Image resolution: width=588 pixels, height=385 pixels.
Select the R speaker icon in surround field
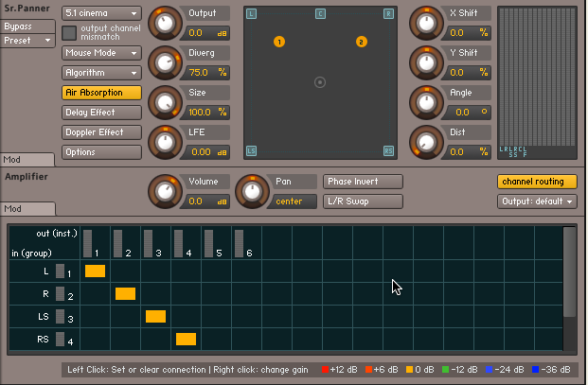(x=388, y=14)
